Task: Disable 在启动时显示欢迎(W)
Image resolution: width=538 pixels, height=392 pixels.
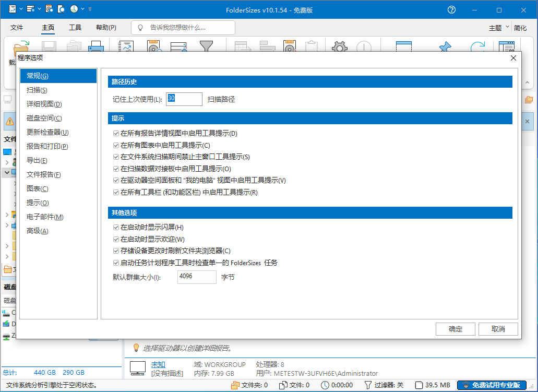Action: [x=116, y=239]
